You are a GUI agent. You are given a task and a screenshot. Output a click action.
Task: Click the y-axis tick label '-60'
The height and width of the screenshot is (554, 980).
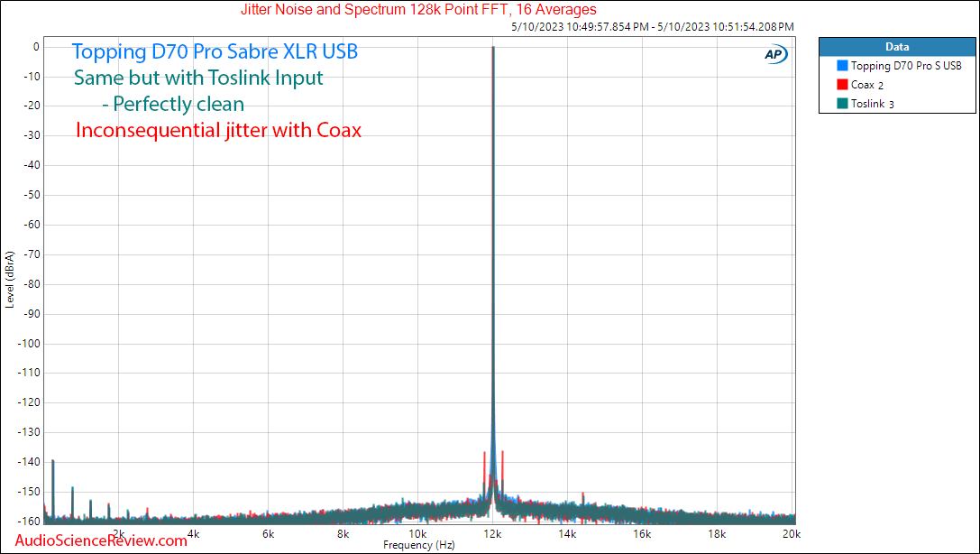coord(32,225)
